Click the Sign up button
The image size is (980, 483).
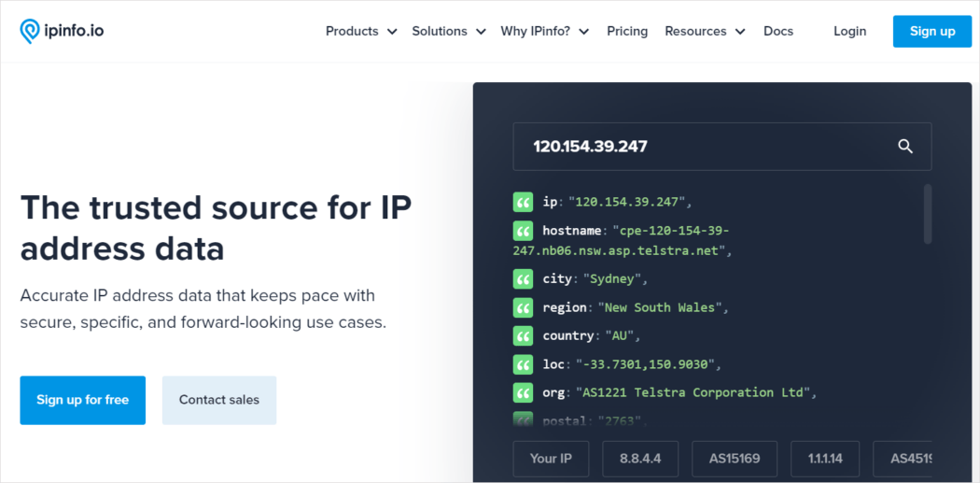931,31
